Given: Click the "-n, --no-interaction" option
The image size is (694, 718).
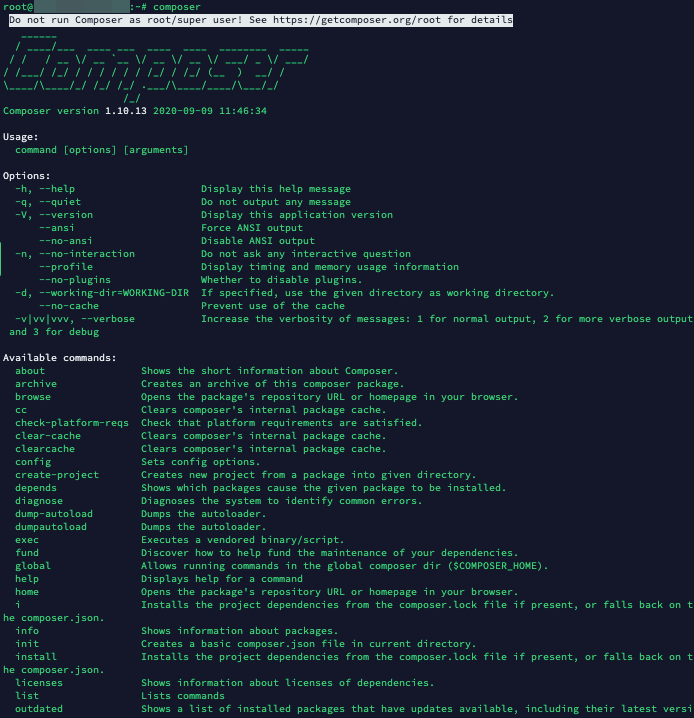Looking at the screenshot, I should [x=75, y=254].
